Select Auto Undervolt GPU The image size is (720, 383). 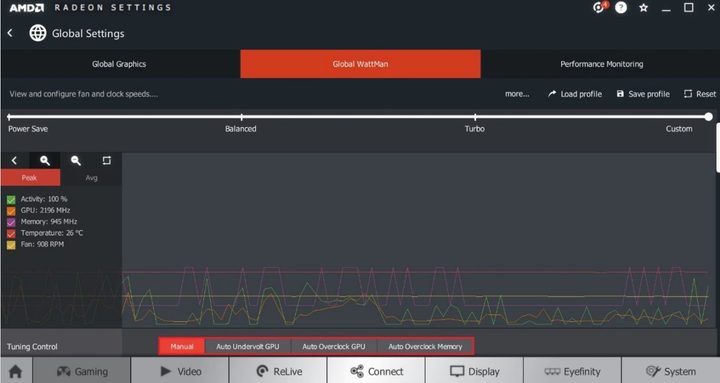click(x=248, y=346)
